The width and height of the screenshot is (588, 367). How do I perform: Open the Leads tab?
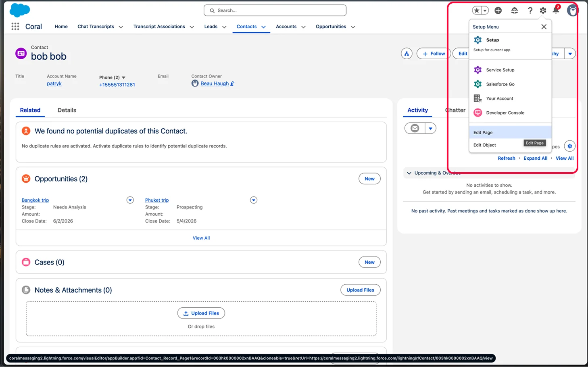pyautogui.click(x=211, y=27)
